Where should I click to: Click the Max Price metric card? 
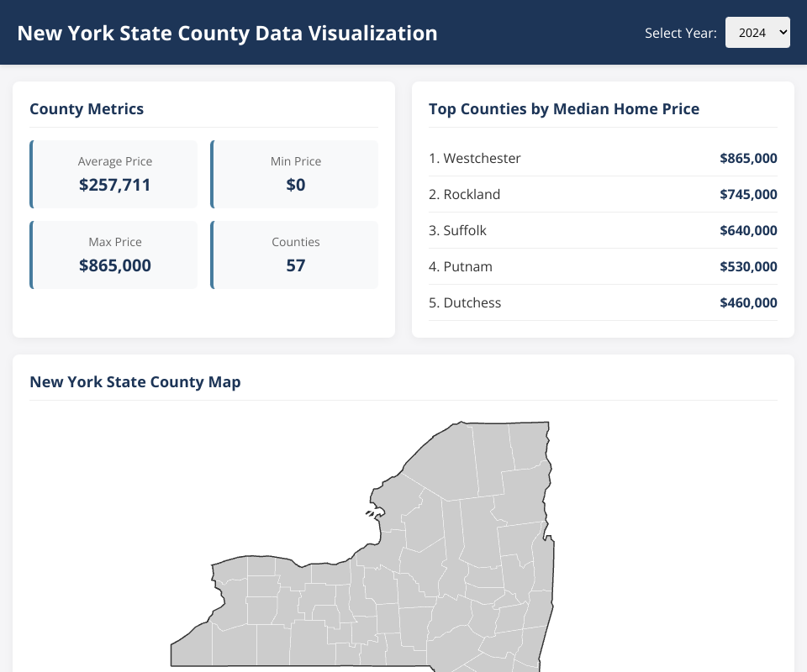(x=114, y=255)
